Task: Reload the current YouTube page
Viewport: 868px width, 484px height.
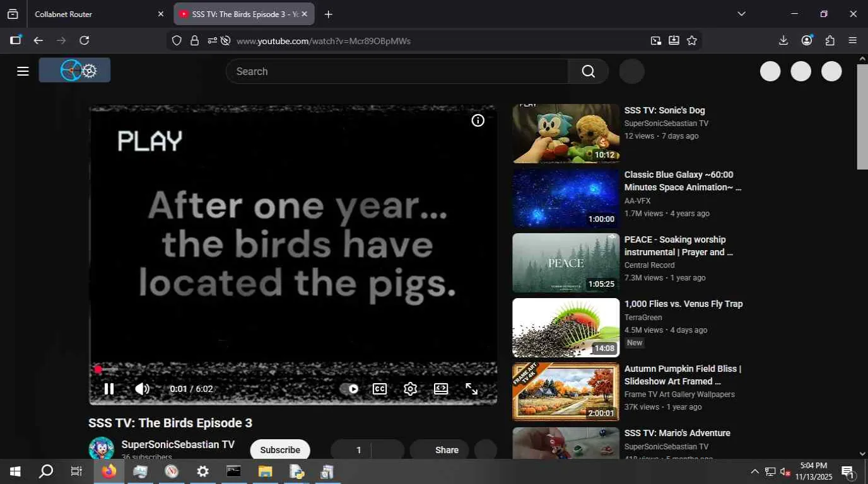Action: coord(84,40)
